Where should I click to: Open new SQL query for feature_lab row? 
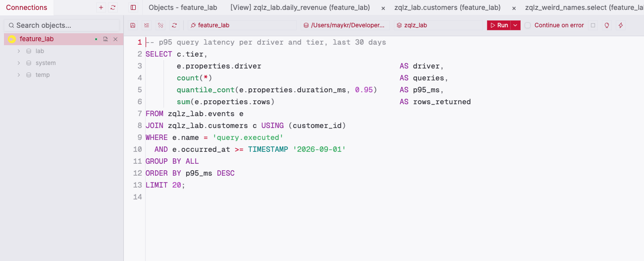coord(106,39)
